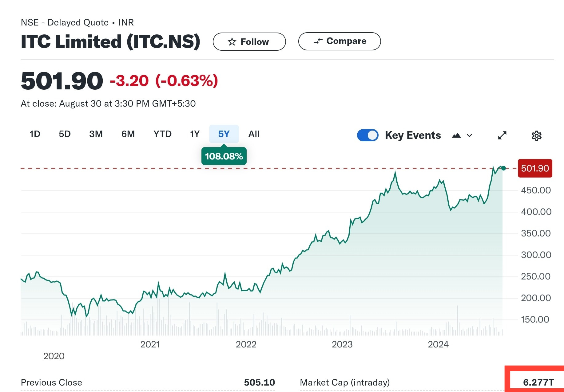Click the 2023 x-axis label

(342, 344)
